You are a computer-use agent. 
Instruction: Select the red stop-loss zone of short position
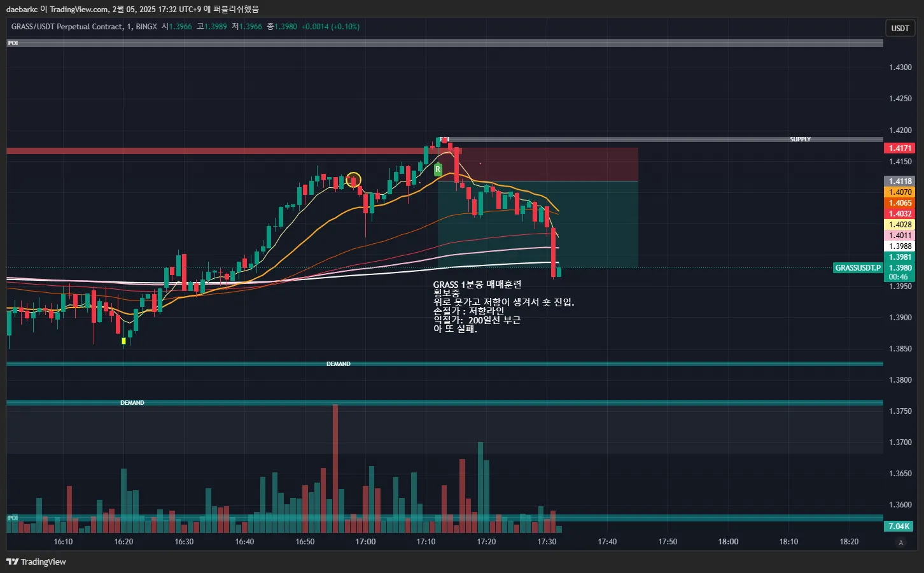(538, 164)
